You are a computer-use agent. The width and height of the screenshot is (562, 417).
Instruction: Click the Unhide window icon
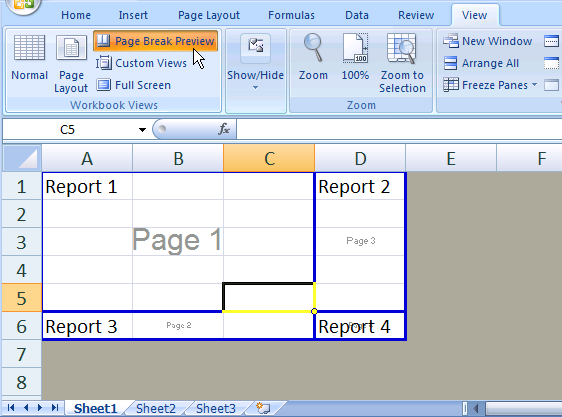(x=552, y=85)
